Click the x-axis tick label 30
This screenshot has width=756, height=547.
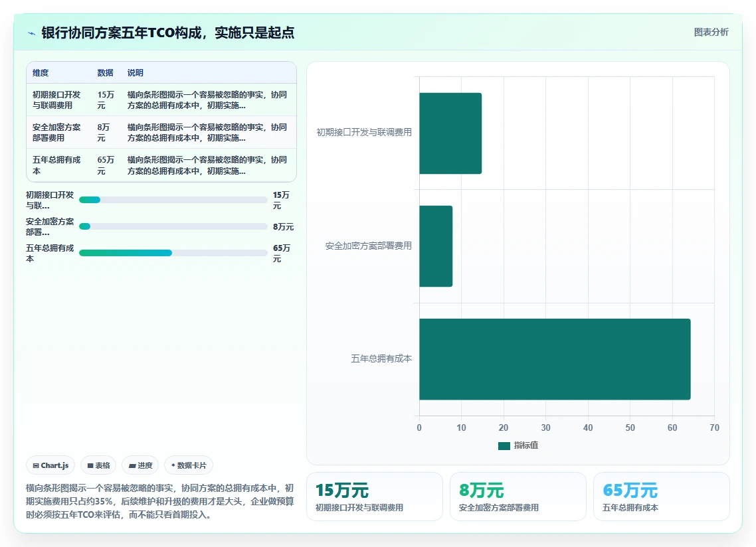click(x=546, y=428)
